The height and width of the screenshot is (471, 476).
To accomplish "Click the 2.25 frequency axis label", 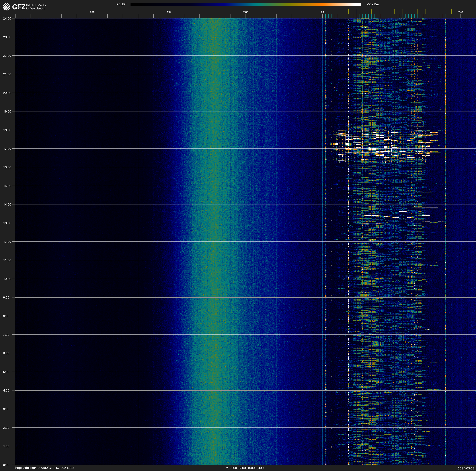I will tap(92, 12).
